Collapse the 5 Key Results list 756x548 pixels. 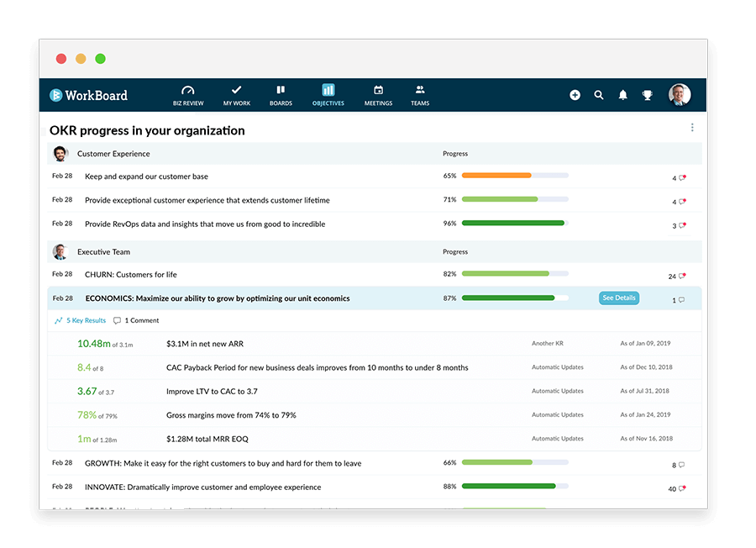click(82, 320)
